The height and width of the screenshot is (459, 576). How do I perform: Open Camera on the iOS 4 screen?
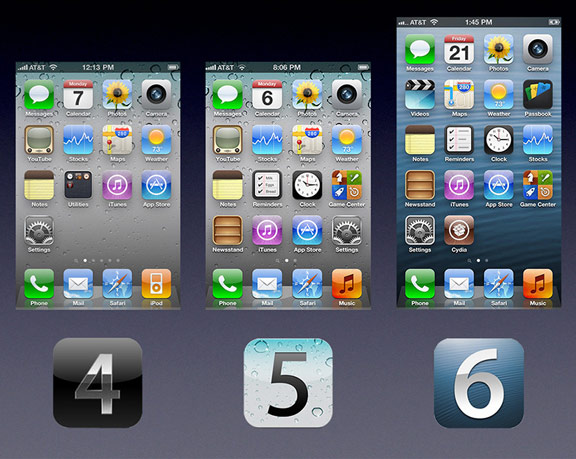[x=156, y=94]
